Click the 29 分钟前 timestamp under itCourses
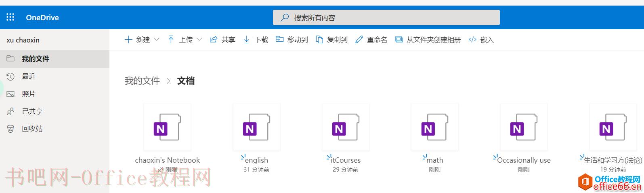 click(x=346, y=170)
